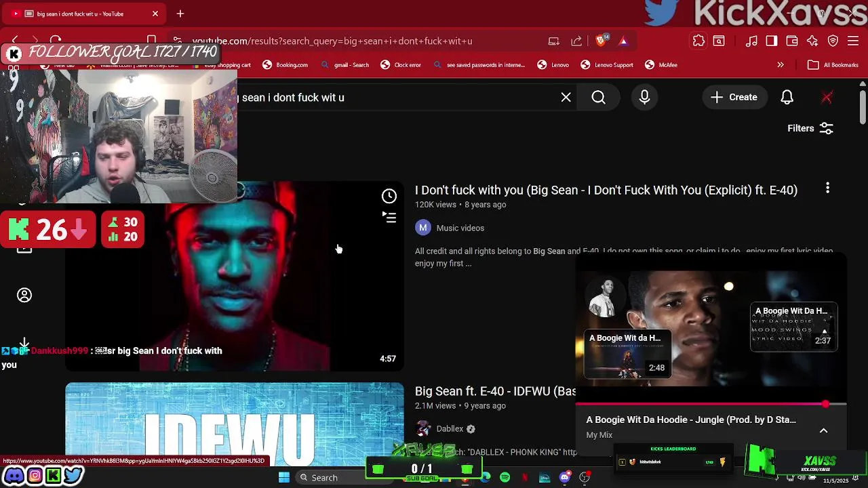868x488 pixels.
Task: Play next A Boogie 2:37 card
Action: click(793, 327)
